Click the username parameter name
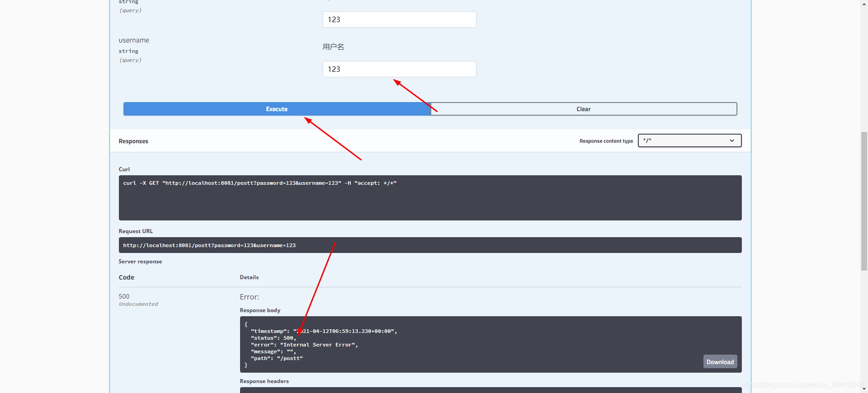The image size is (868, 393). pyautogui.click(x=134, y=40)
